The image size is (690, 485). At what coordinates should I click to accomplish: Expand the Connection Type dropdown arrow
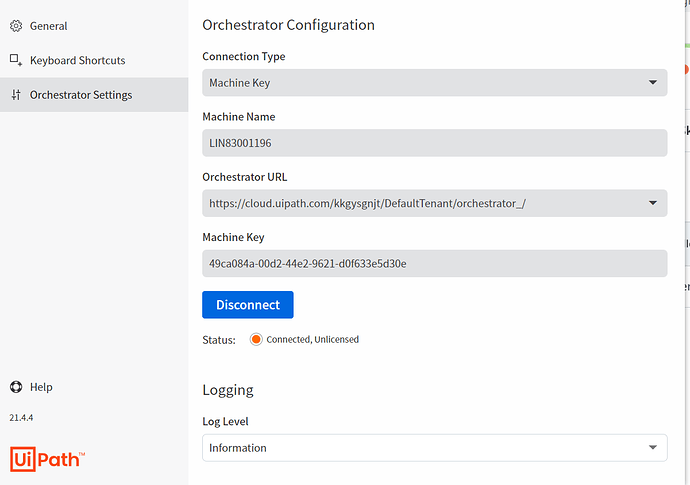tap(653, 82)
